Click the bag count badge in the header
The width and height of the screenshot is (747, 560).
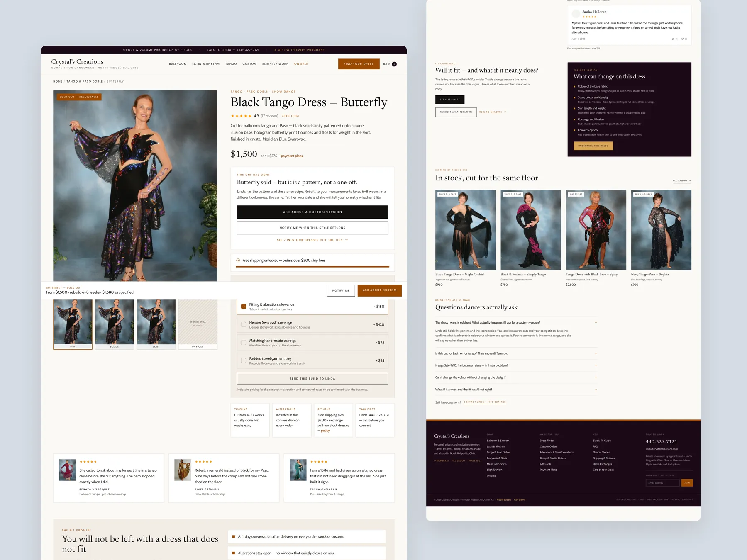(394, 64)
